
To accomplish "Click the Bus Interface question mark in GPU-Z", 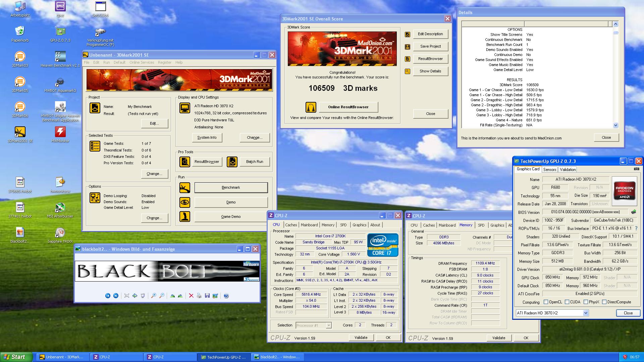I will point(636,228).
